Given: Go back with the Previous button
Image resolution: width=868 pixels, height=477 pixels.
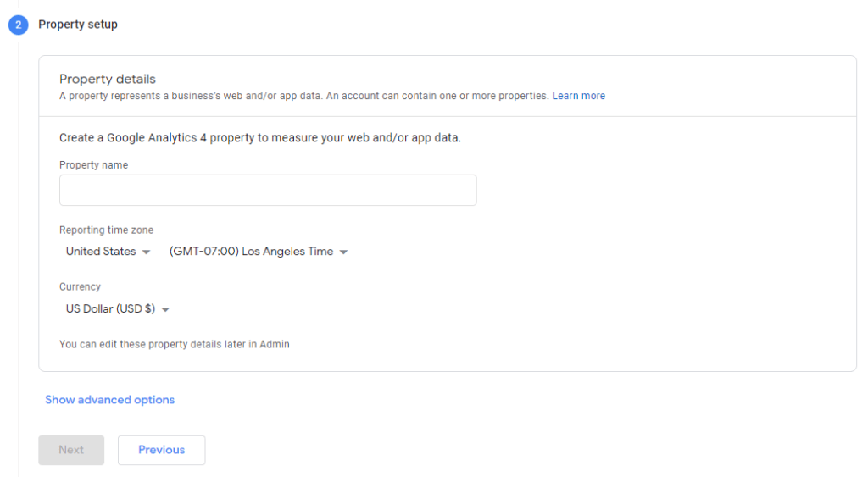Looking at the screenshot, I should [162, 450].
